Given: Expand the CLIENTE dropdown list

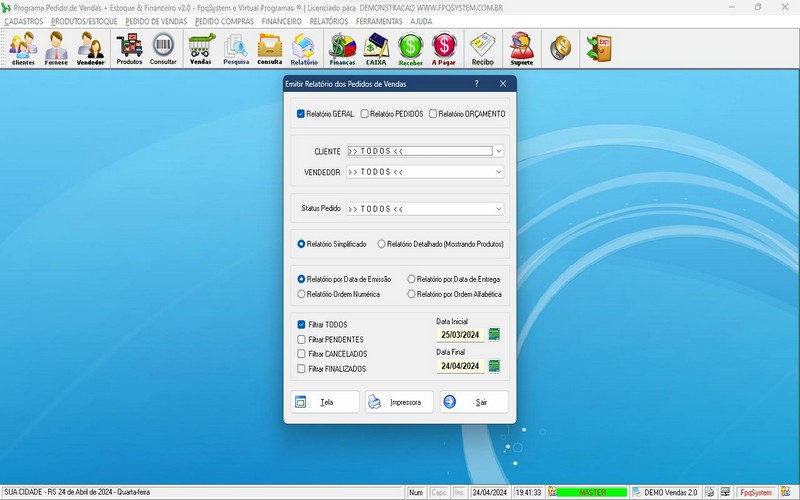Looking at the screenshot, I should [498, 152].
